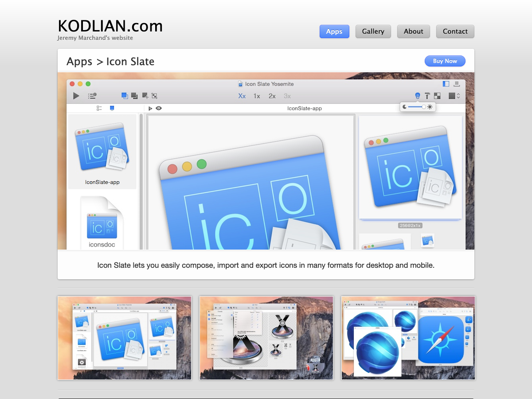Toggle the checkerboard background icon
The image size is (532, 399).
coord(437,96)
